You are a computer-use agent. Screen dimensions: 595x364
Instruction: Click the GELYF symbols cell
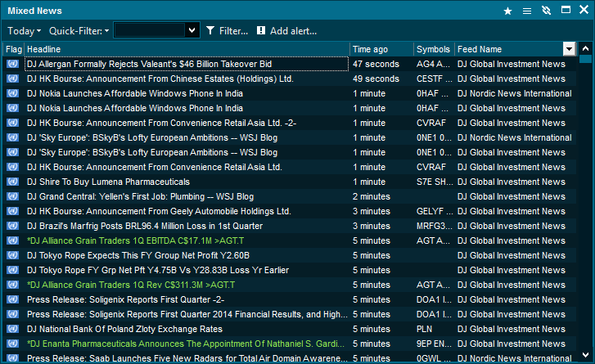[x=435, y=211]
